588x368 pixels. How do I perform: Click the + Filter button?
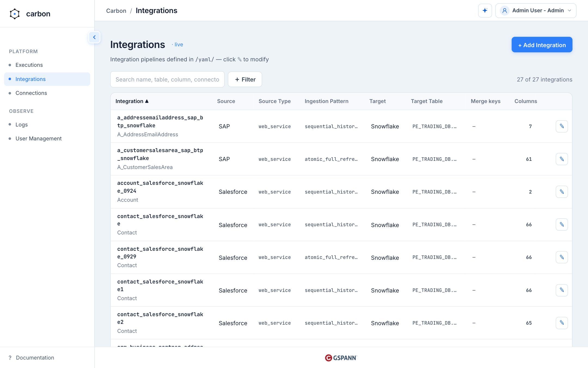point(245,79)
